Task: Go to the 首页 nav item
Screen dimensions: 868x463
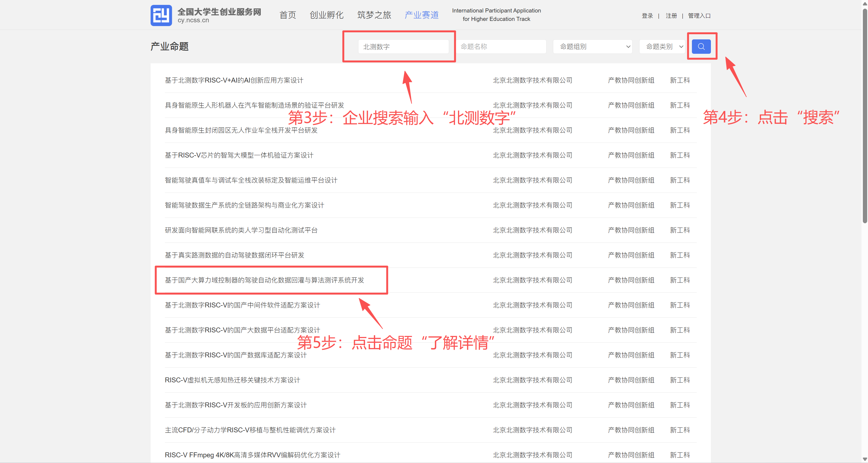Action: click(288, 15)
